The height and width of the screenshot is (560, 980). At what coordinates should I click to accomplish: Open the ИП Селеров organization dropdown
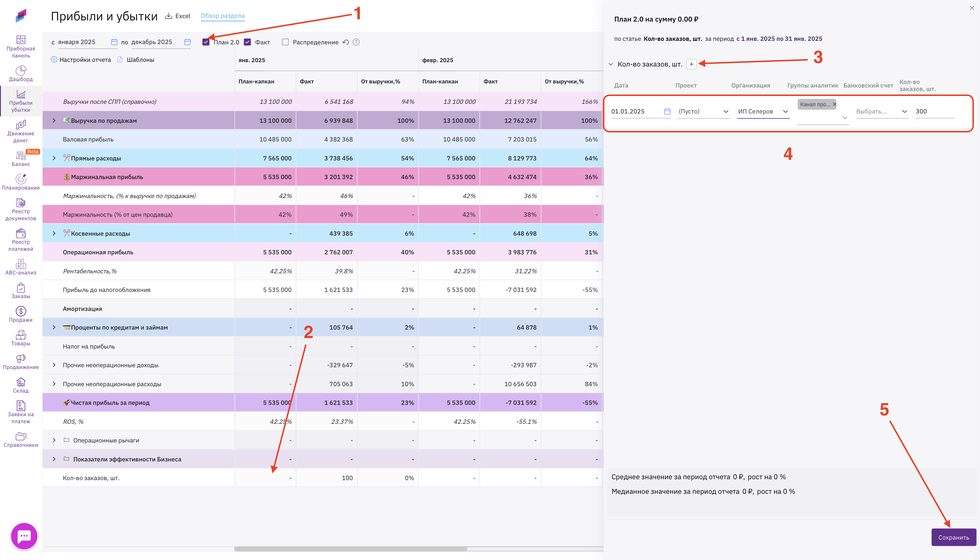(x=763, y=111)
